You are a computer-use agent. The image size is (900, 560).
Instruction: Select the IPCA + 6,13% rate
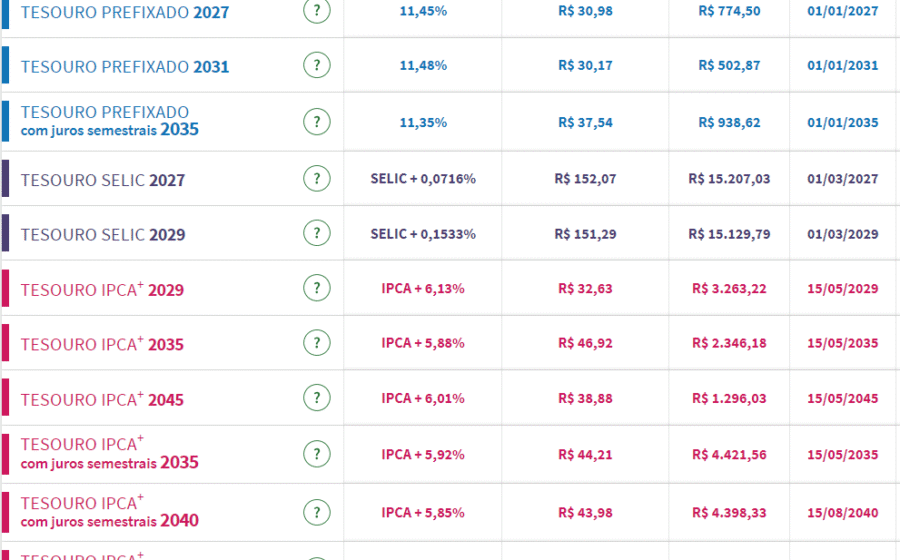423,289
